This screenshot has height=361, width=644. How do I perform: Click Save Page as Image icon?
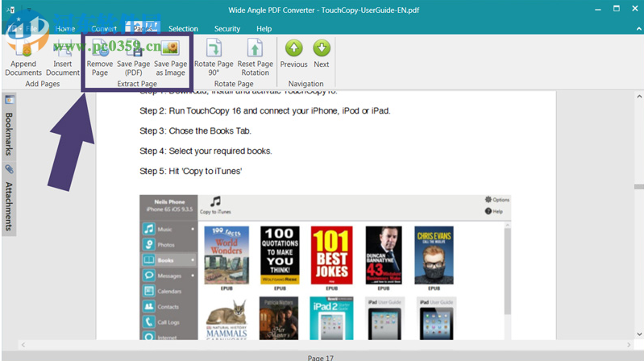(170, 48)
